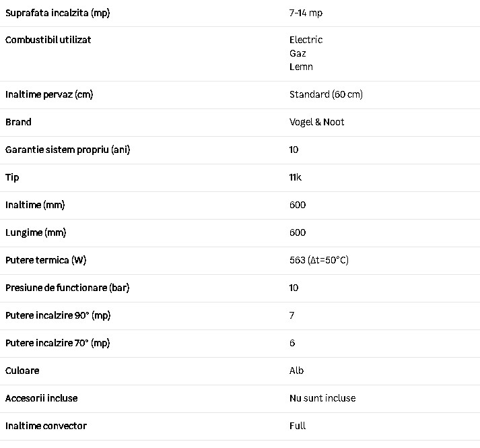
Task: Select the '563 (Δt=50°C)' power value
Action: (x=319, y=260)
